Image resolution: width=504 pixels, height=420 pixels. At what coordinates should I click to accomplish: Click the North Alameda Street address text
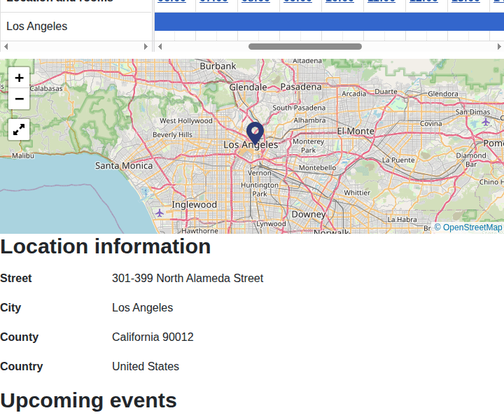(188, 279)
